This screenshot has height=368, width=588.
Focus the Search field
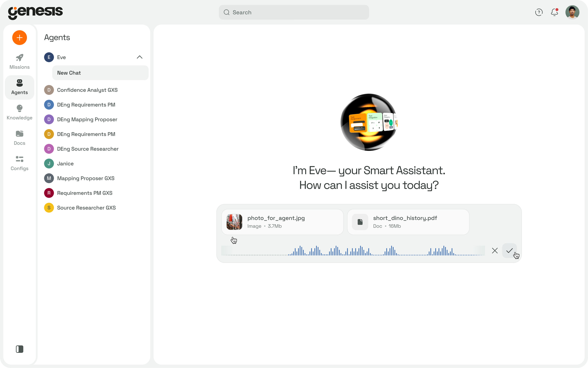click(294, 12)
